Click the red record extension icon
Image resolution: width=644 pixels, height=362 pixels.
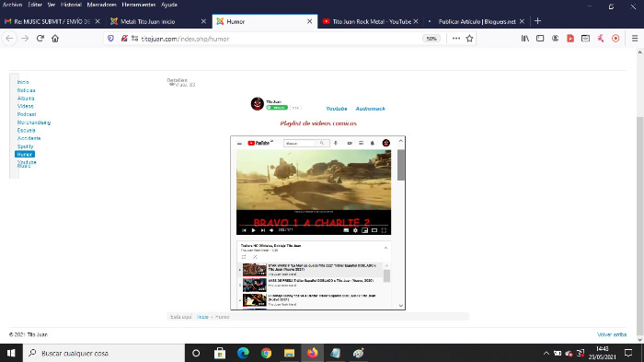[x=615, y=39]
